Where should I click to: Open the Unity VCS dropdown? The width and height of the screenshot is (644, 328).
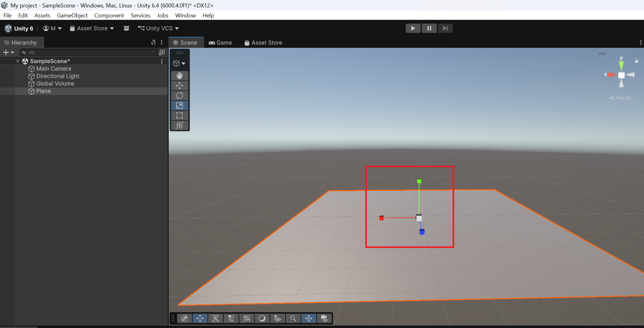pyautogui.click(x=158, y=28)
